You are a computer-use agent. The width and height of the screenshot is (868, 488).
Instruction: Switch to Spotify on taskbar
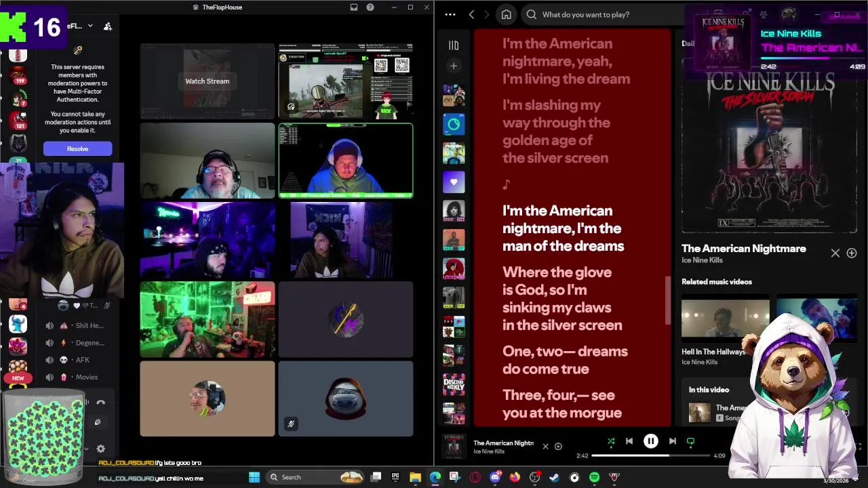pos(594,477)
